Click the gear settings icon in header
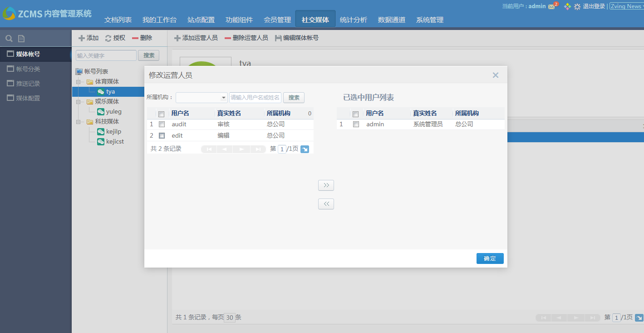This screenshot has height=333, width=644. [577, 6]
